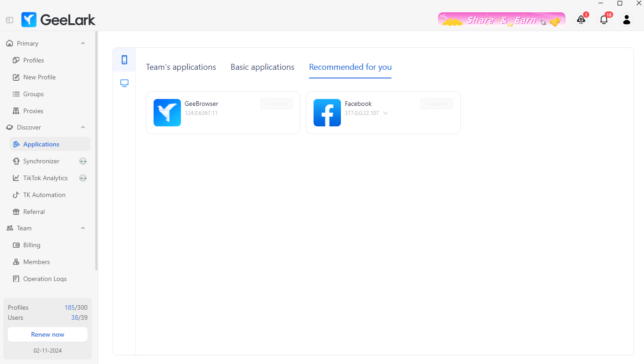Switch to Team's applications tab
644x364 pixels.
click(181, 67)
